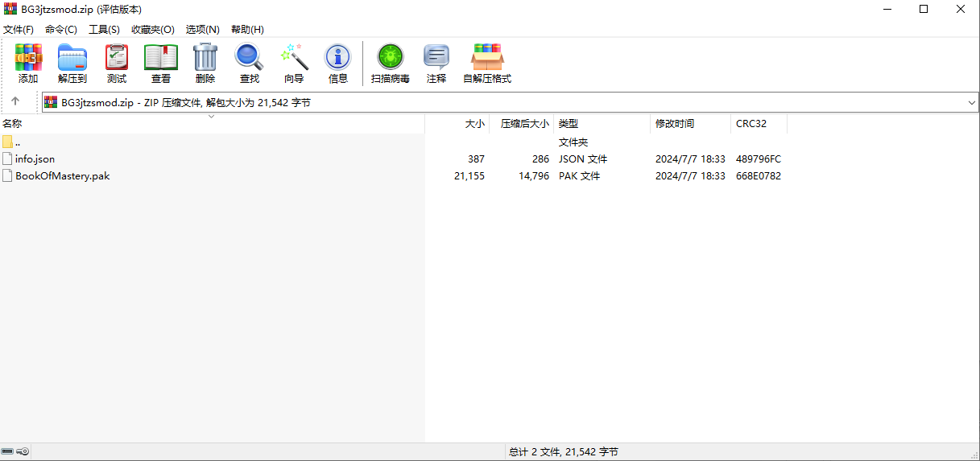This screenshot has height=461, width=980.
Task: Sort by CRC32 column header
Action: pos(759,124)
